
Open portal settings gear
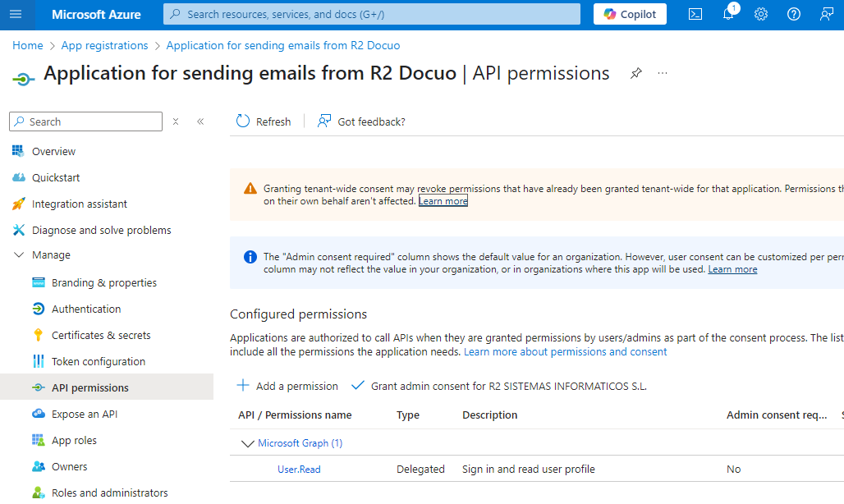[760, 15]
